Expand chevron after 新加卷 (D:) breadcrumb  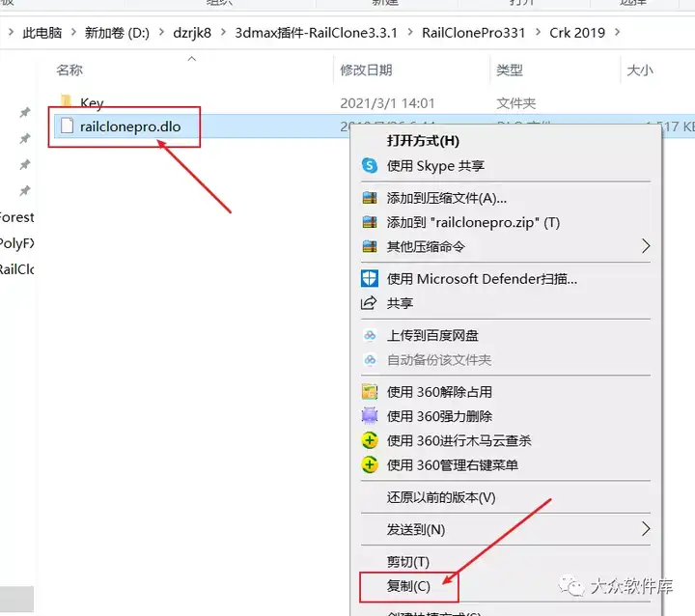click(x=161, y=33)
